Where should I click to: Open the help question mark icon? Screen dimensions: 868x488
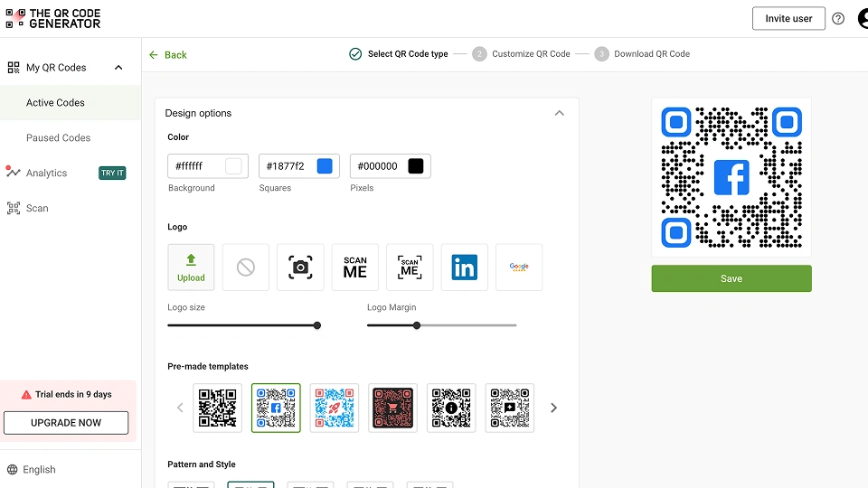tap(838, 18)
